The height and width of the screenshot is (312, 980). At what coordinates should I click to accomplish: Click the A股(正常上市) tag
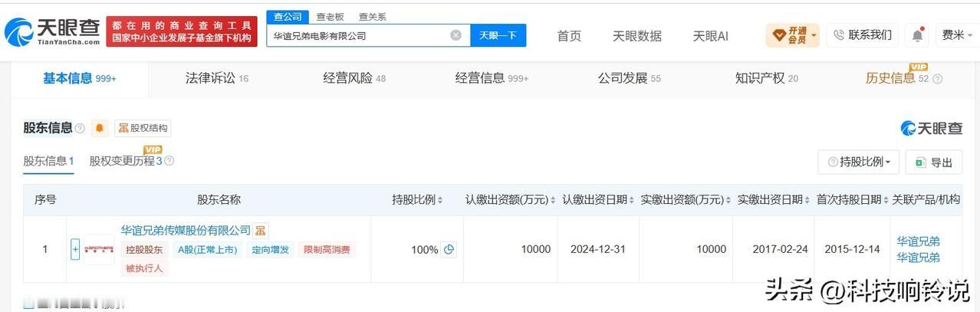click(208, 249)
